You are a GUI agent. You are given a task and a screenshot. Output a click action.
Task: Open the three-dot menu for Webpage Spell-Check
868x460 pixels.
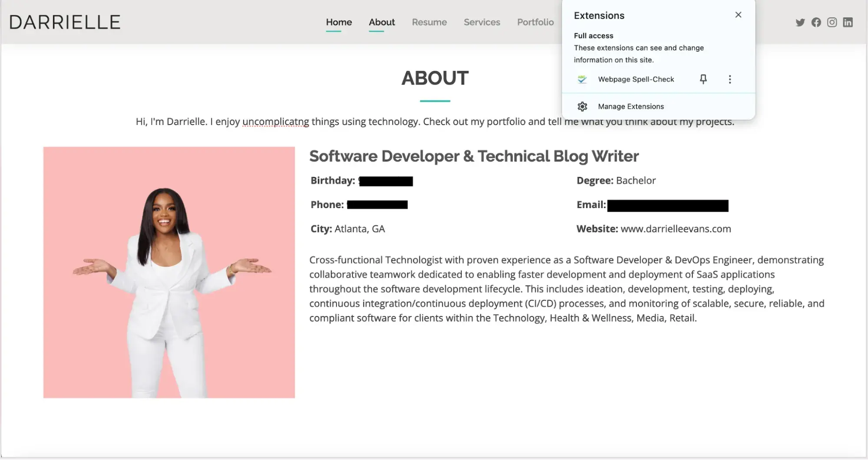tap(729, 79)
